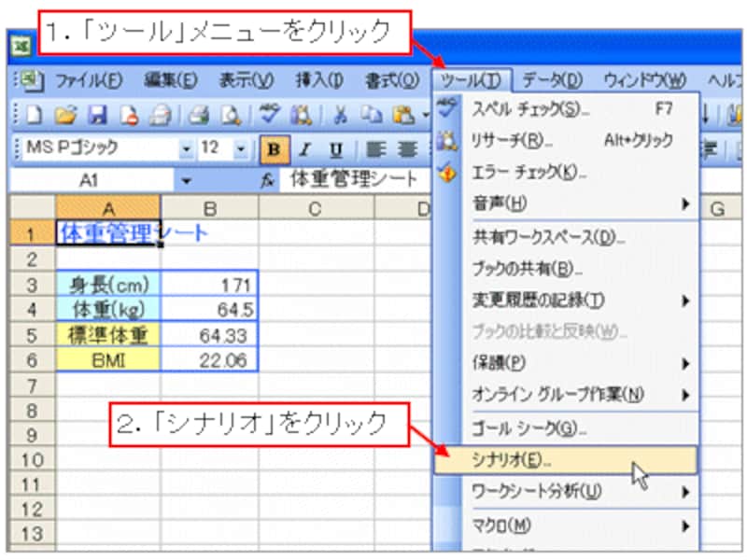Click the error check icon beside エラー チェック
Image resolution: width=747 pixels, height=560 pixels.
[x=447, y=173]
